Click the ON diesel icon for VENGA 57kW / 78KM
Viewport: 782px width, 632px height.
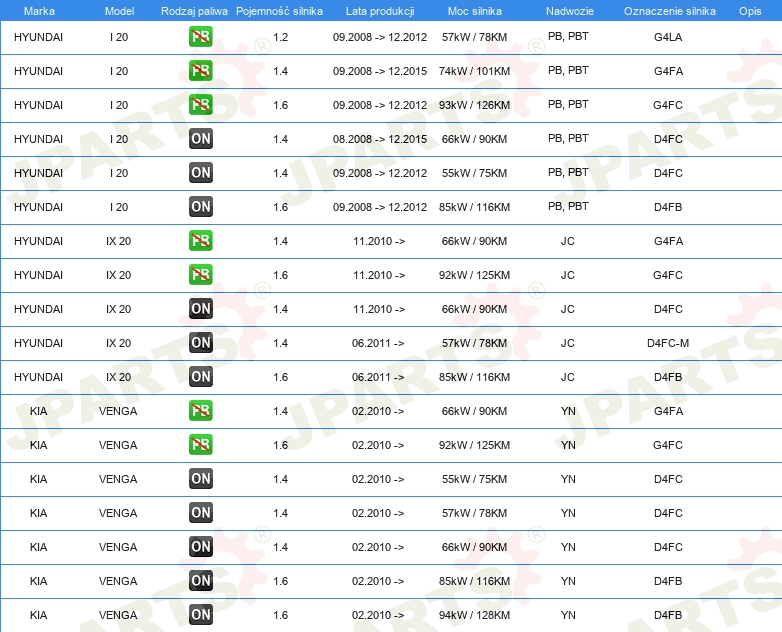(x=200, y=512)
